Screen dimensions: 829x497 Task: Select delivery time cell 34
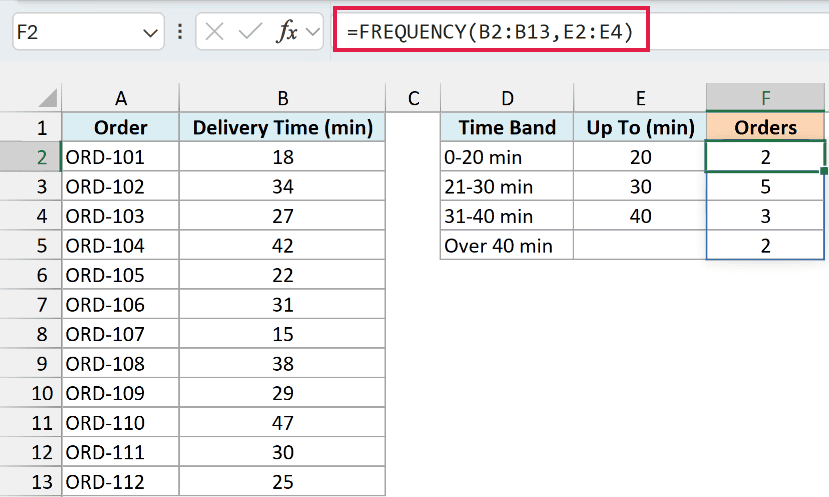[282, 187]
